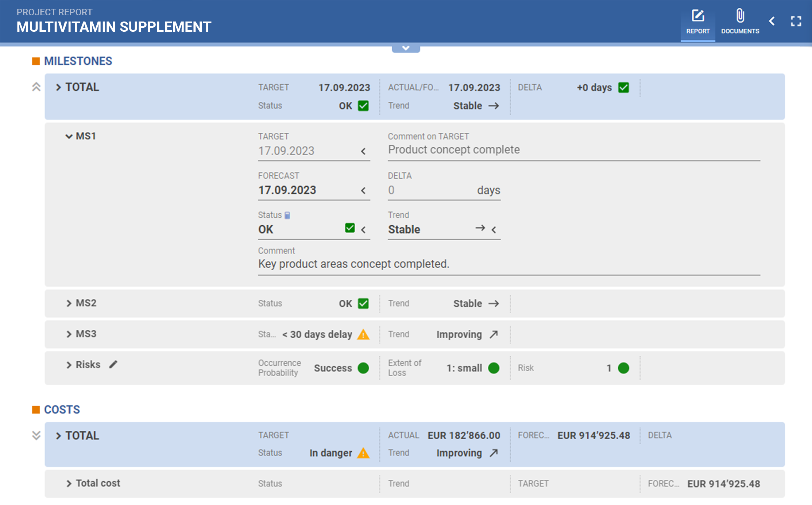The width and height of the screenshot is (812, 505).
Task: Click the Extent of Loss green dot
Action: 494,368
